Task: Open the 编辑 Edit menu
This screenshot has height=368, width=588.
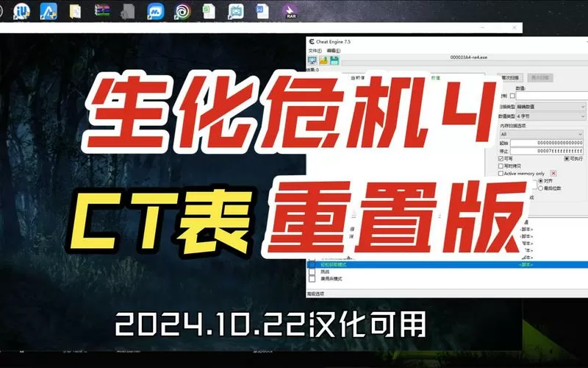Action: pyautogui.click(x=333, y=50)
